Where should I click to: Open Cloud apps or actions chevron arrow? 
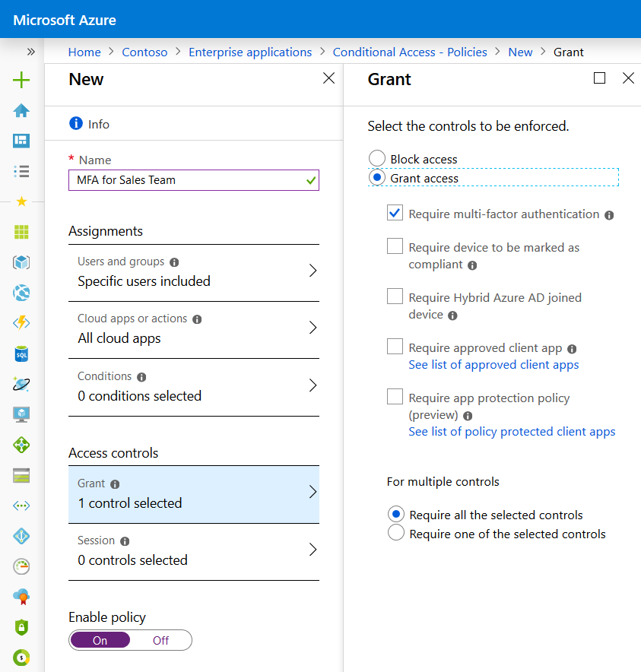point(313,328)
